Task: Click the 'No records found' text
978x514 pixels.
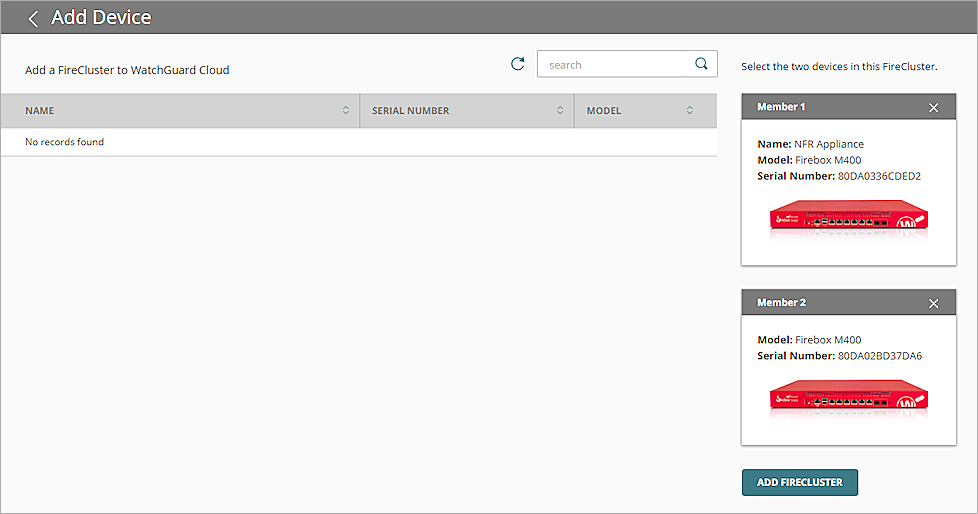Action: (x=64, y=142)
